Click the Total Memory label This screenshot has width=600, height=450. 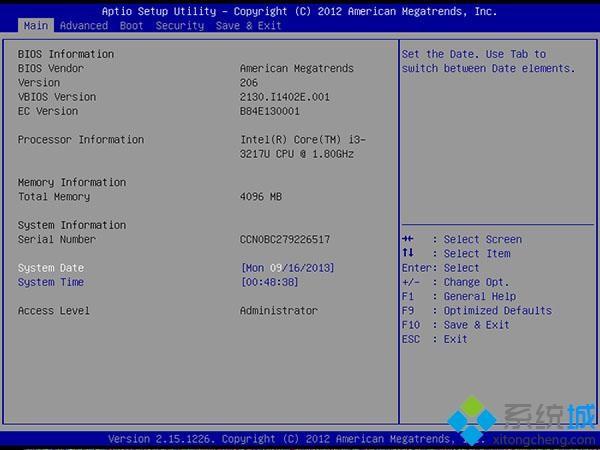[x=54, y=197]
